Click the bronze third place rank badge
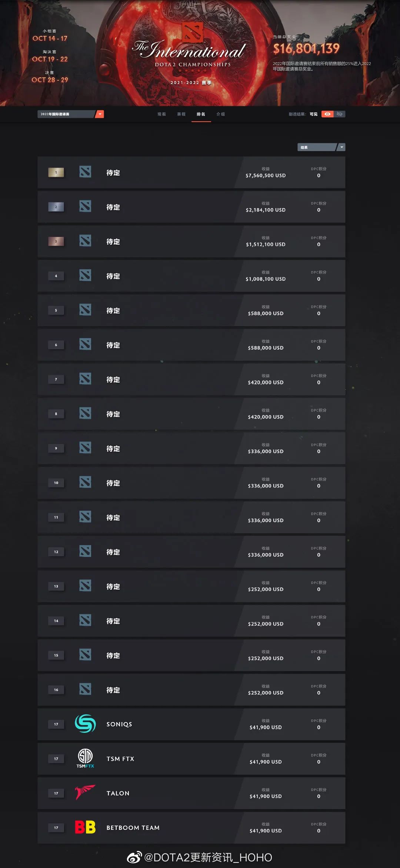The height and width of the screenshot is (868, 400). (x=56, y=241)
